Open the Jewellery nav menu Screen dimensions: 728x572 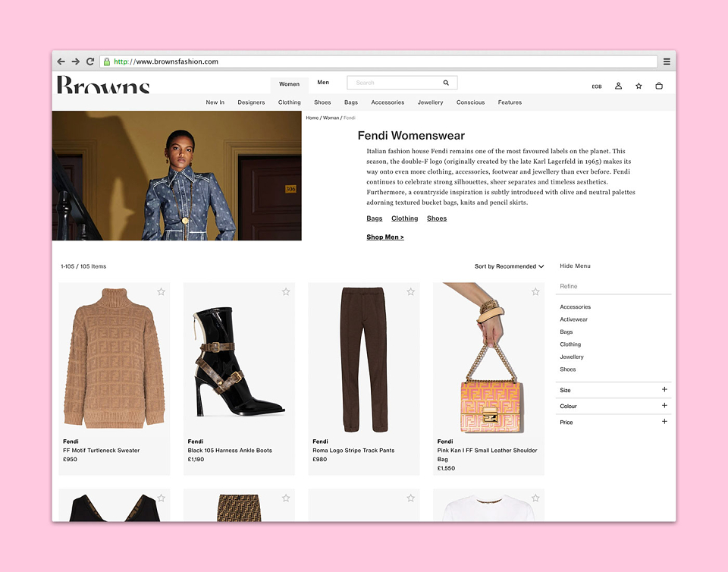[431, 102]
